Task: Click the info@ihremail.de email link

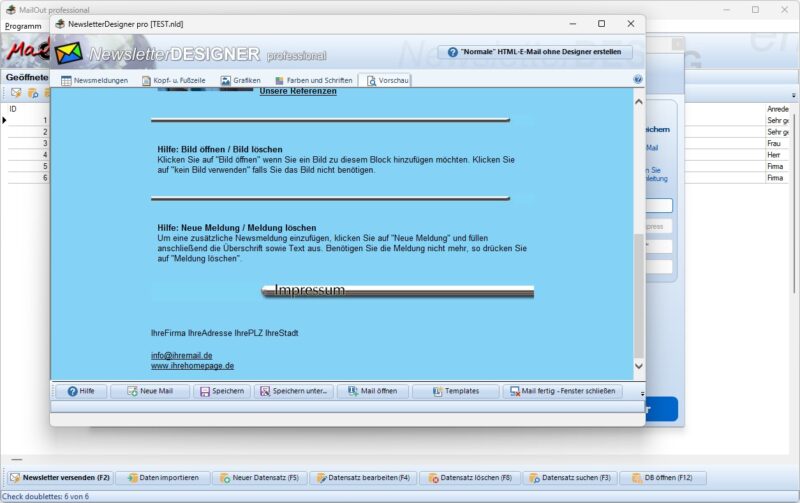Action: point(182,355)
